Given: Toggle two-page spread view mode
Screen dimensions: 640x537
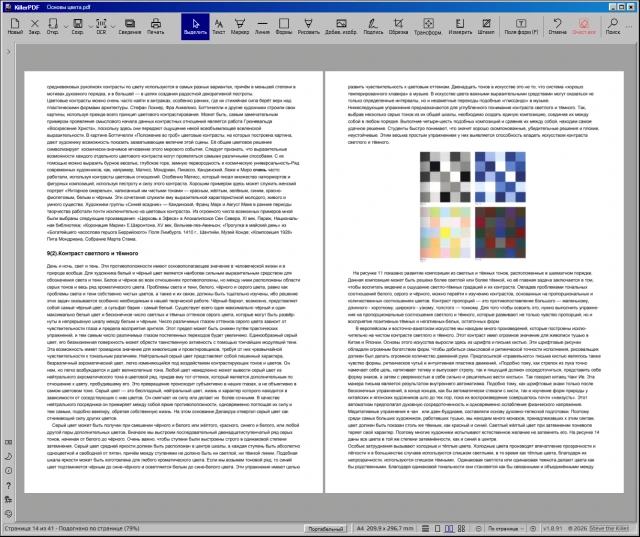Looking at the screenshot, I should tap(449, 528).
